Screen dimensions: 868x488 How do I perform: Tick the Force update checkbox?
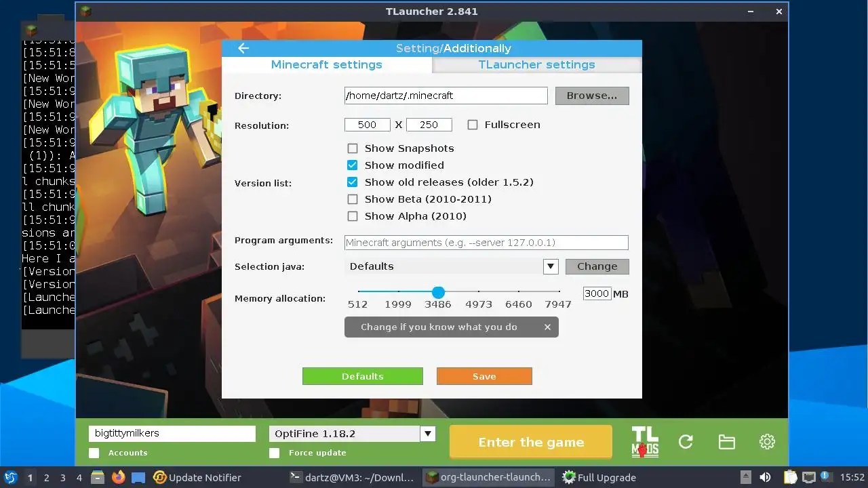pos(275,453)
